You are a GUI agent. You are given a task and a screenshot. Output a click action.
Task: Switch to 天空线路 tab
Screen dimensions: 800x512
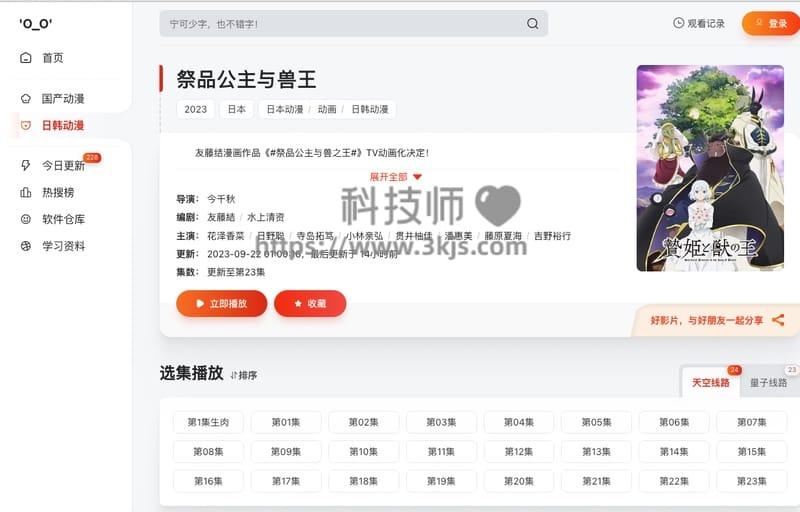pyautogui.click(x=710, y=382)
